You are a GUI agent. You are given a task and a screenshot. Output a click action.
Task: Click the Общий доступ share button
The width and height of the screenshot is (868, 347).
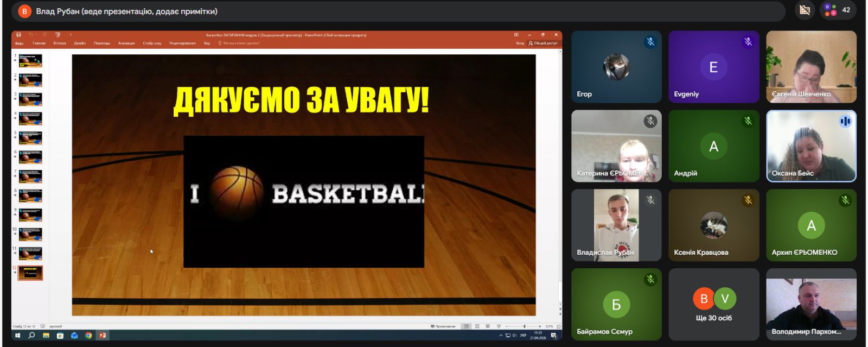tap(543, 43)
